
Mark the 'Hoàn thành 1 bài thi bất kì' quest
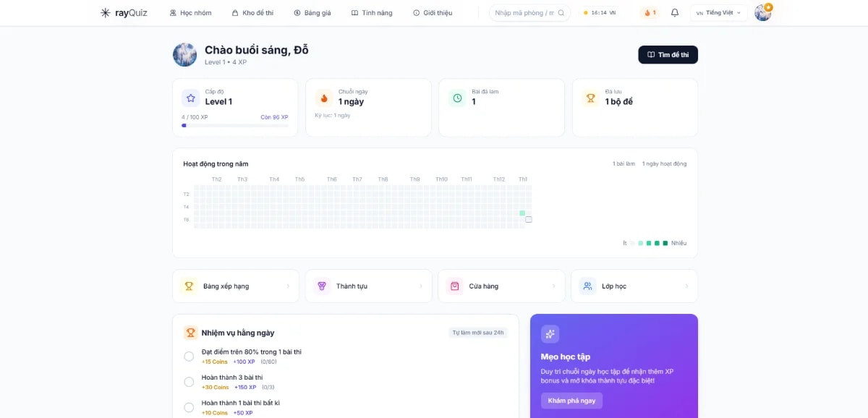click(x=188, y=406)
